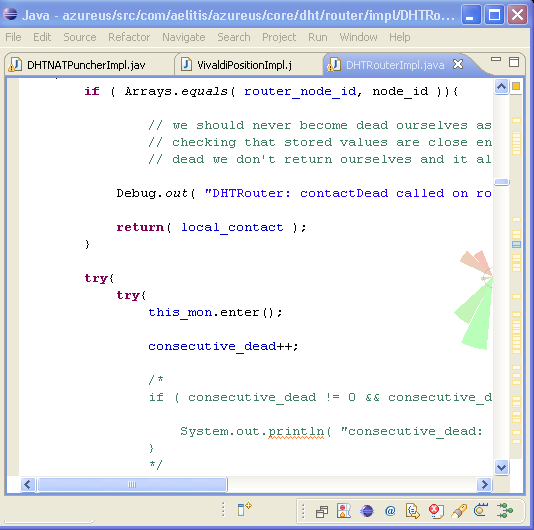Close the DHTRouterImpl.java tab
534x530 pixels.
pos(458,64)
